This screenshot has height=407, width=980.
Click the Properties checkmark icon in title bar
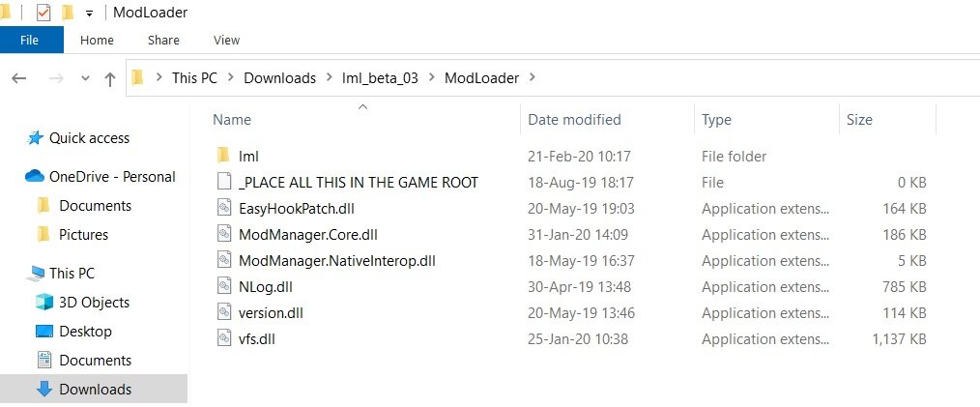pyautogui.click(x=43, y=13)
